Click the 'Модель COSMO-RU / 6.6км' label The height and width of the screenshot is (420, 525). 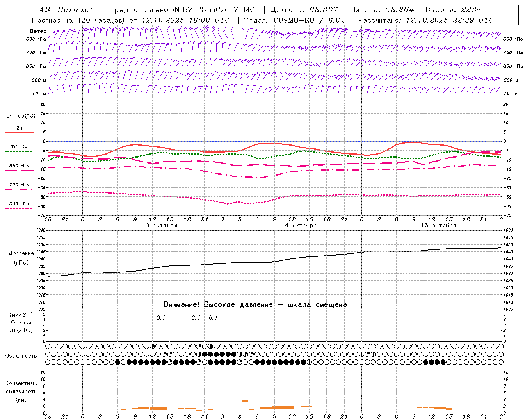click(x=296, y=20)
